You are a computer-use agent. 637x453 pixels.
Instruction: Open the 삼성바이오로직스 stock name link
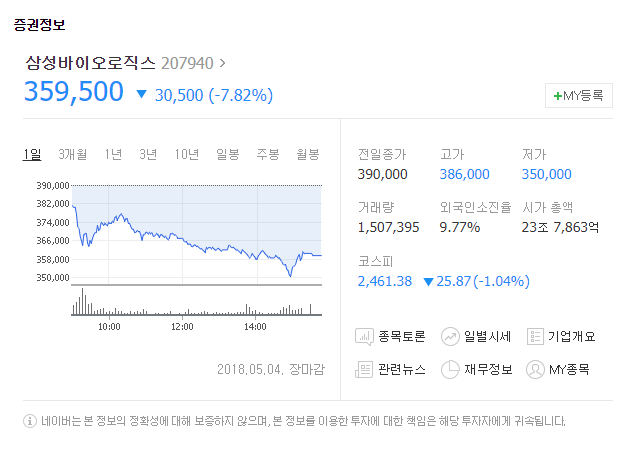click(91, 63)
